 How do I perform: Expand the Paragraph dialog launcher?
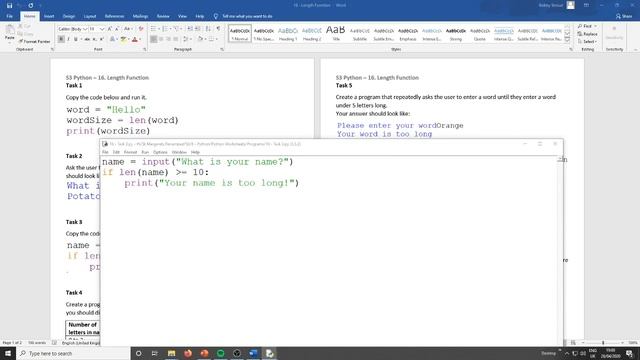[x=222, y=49]
